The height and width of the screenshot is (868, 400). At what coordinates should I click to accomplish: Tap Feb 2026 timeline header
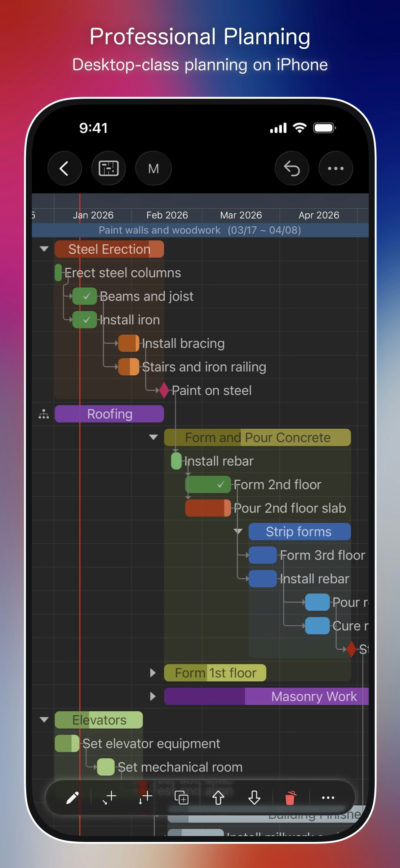pos(167,215)
